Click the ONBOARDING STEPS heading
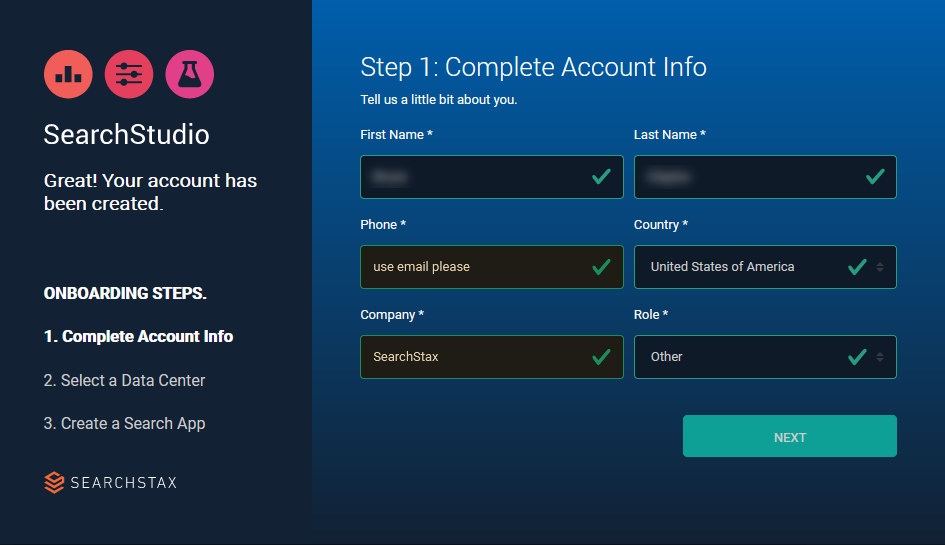This screenshot has width=945, height=545. [125, 293]
